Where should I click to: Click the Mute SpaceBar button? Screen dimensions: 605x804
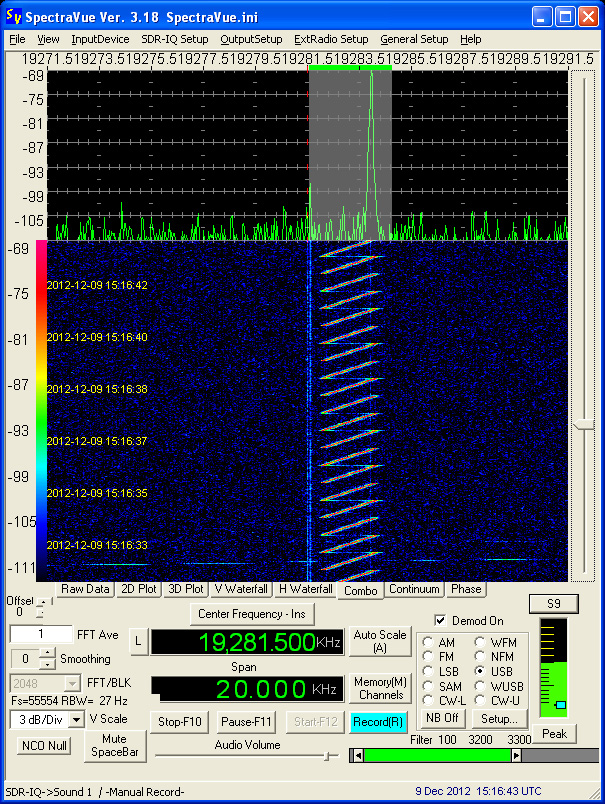[114, 746]
